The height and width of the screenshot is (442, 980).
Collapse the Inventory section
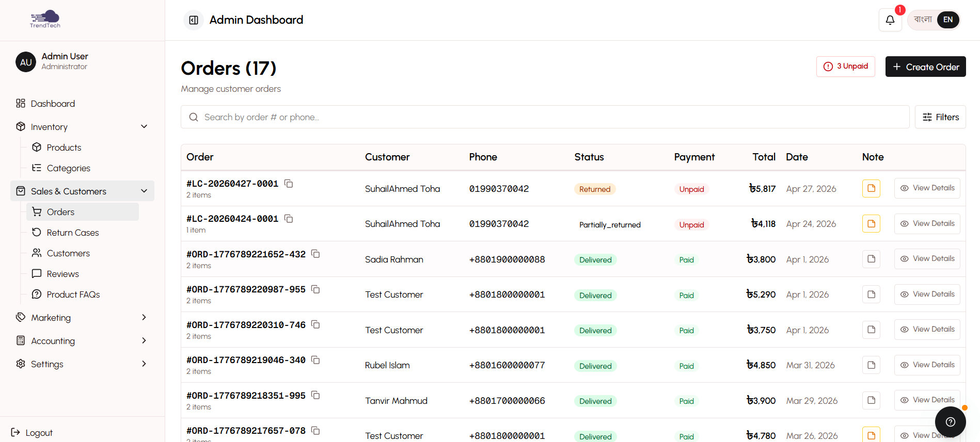point(144,127)
